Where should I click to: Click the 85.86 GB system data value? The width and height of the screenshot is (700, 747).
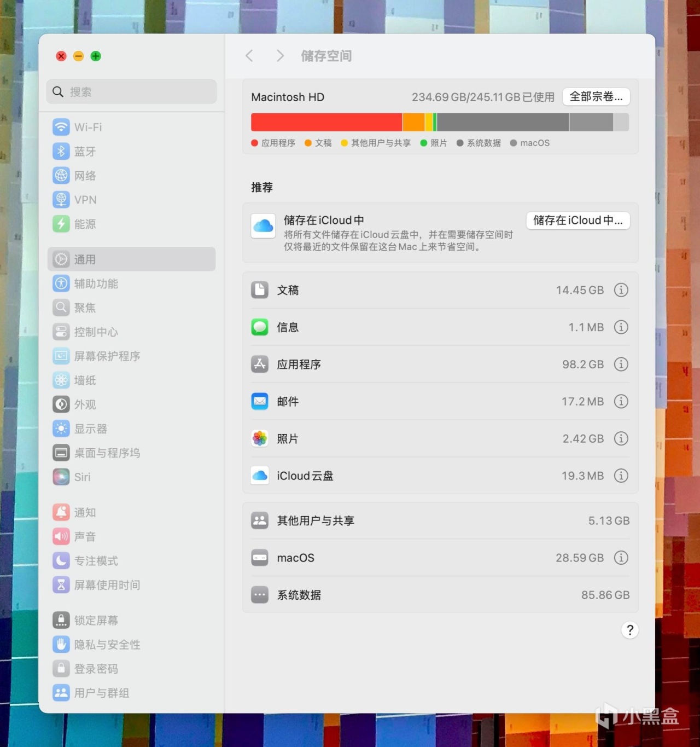pos(605,595)
